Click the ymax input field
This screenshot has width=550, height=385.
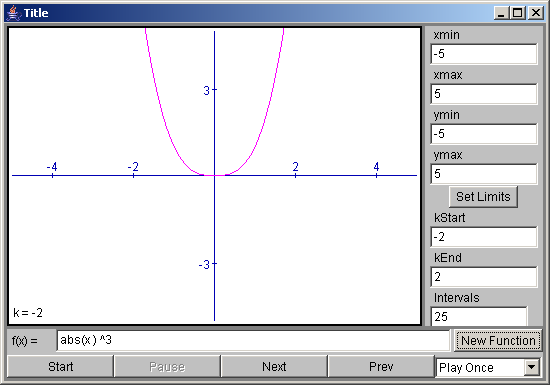click(484, 174)
